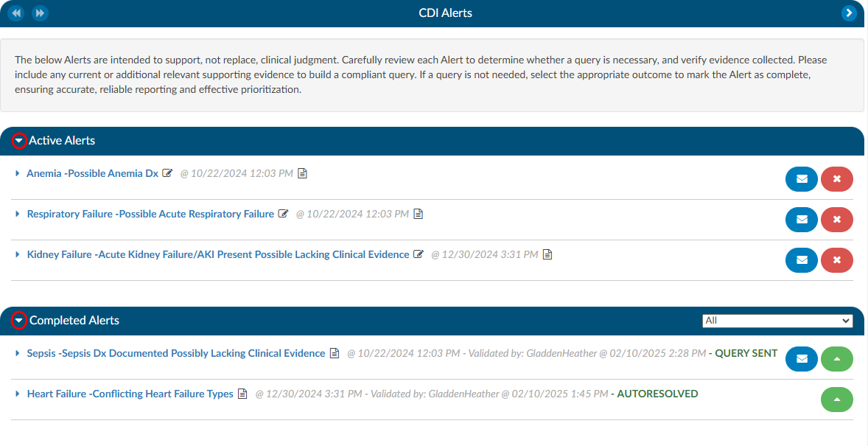Screen dimensions: 868x446
Task: Expand the Anemia alert row triangle
Action: [18, 173]
